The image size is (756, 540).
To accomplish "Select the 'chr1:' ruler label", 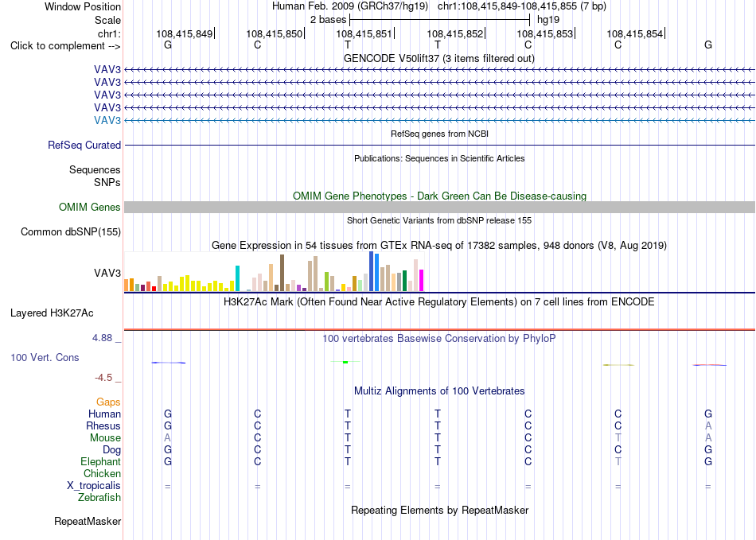I will (x=109, y=33).
